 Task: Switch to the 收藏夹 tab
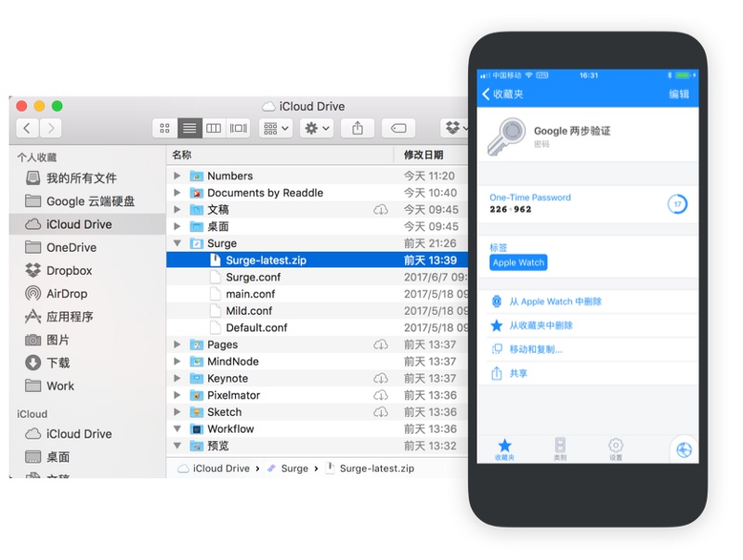coord(504,449)
